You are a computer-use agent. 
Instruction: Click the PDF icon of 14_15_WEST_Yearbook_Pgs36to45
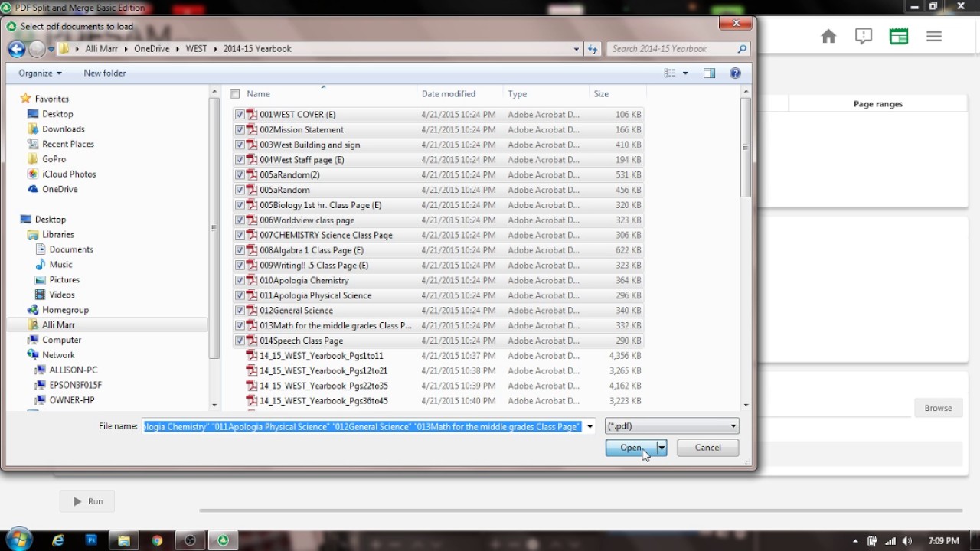251,401
